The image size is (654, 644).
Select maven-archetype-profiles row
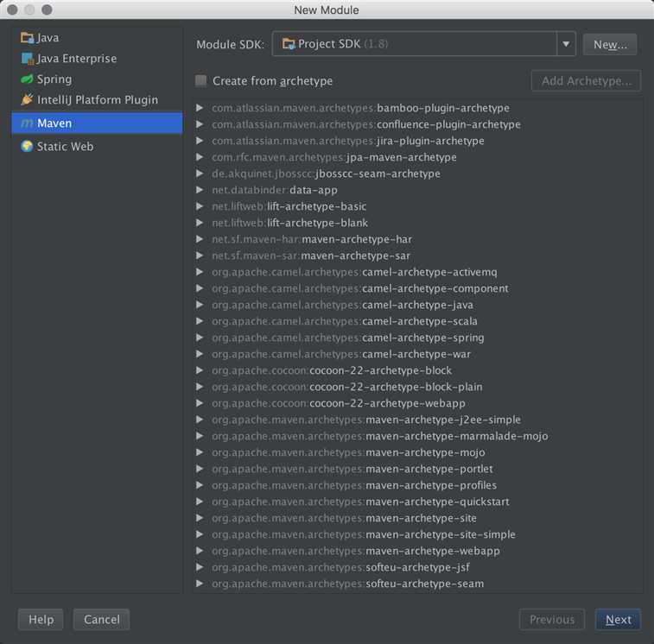click(x=418, y=485)
